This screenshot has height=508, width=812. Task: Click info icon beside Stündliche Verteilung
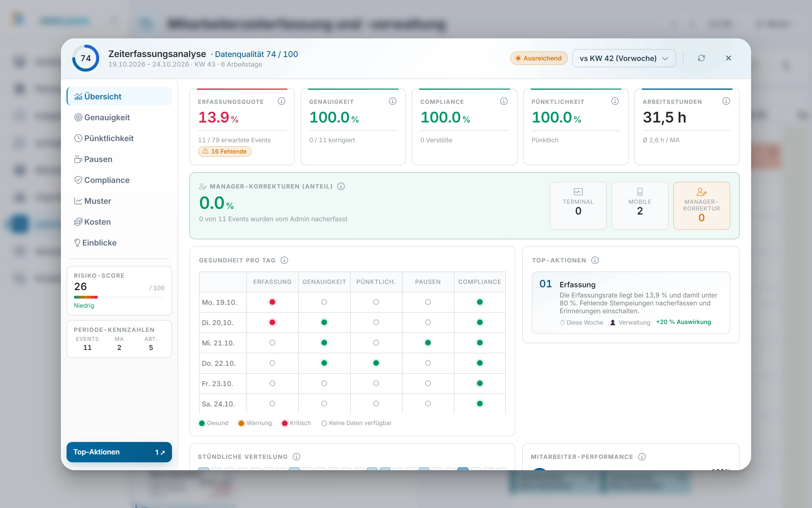tap(296, 457)
